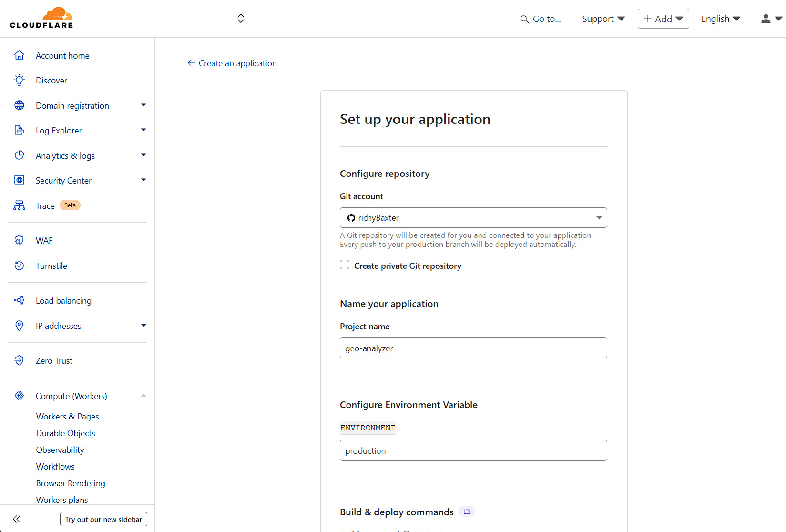The image size is (786, 532).
Task: Click the Turnstile icon in sidebar
Action: point(19,266)
